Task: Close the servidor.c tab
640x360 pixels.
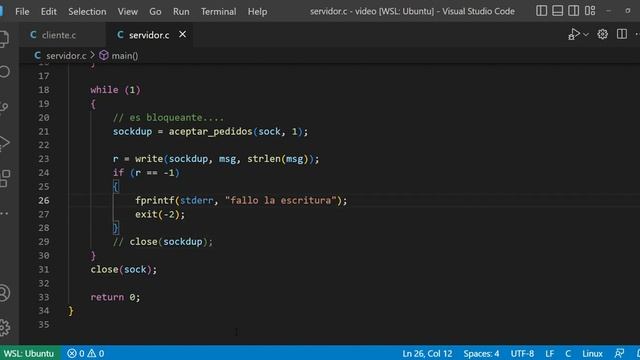Action: click(182, 35)
